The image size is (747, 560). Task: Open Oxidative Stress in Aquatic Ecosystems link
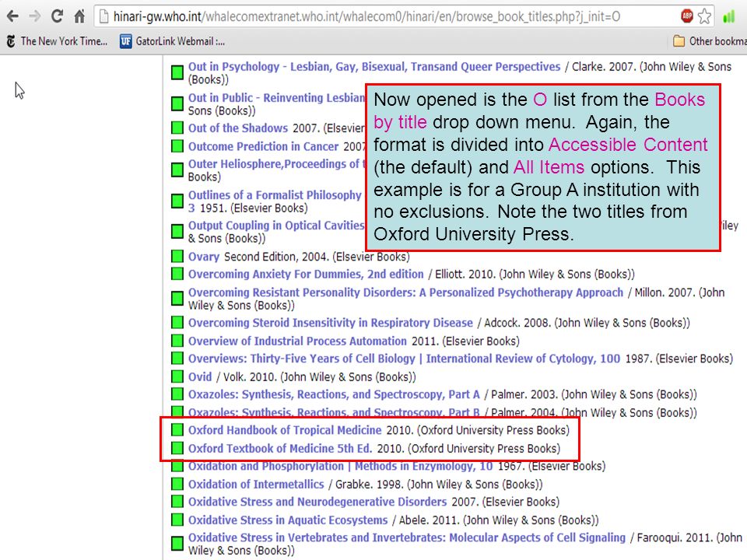click(288, 520)
